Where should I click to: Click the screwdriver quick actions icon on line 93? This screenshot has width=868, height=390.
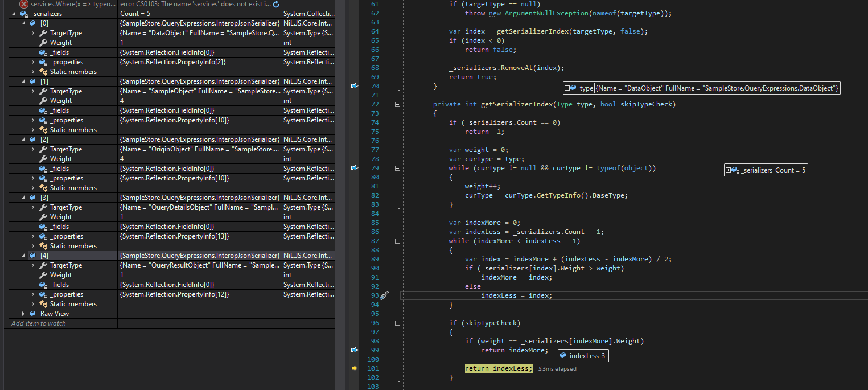click(384, 295)
